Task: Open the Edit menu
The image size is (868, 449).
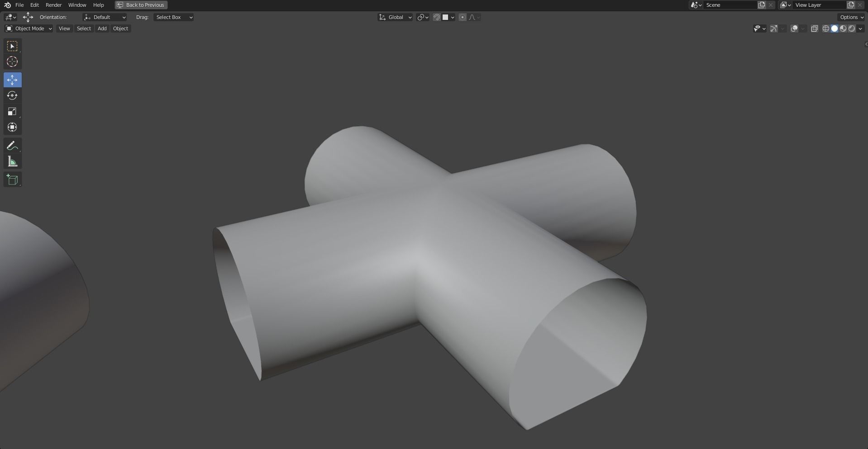Action: click(34, 5)
